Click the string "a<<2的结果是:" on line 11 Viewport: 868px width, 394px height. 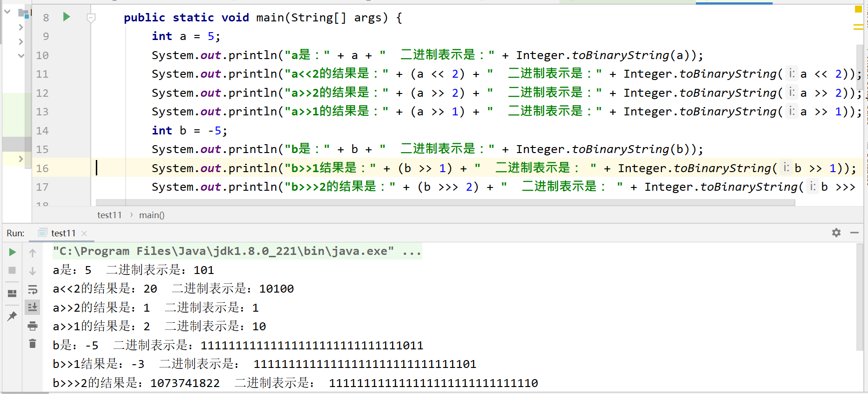[x=336, y=73]
